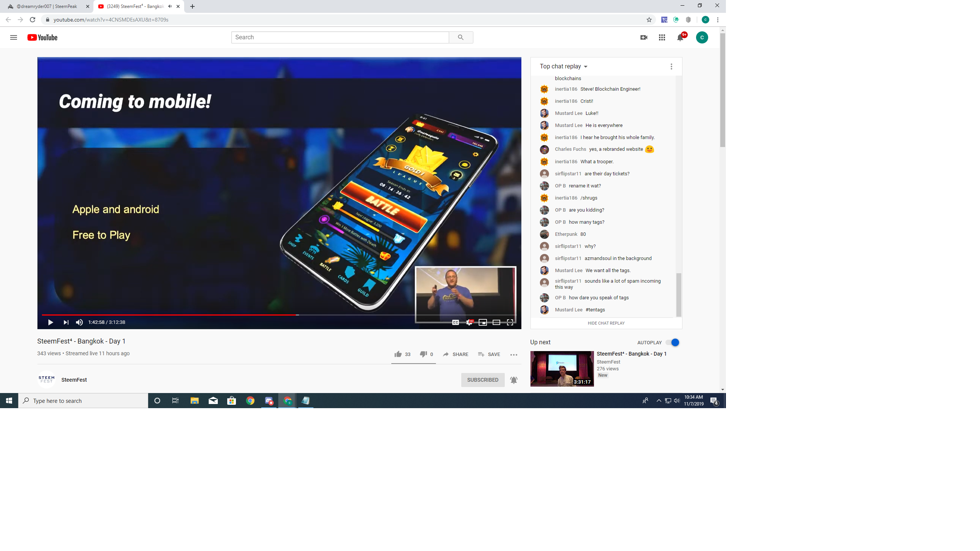
Task: Toggle channel notification bell next to Subscribed
Action: pyautogui.click(x=513, y=379)
